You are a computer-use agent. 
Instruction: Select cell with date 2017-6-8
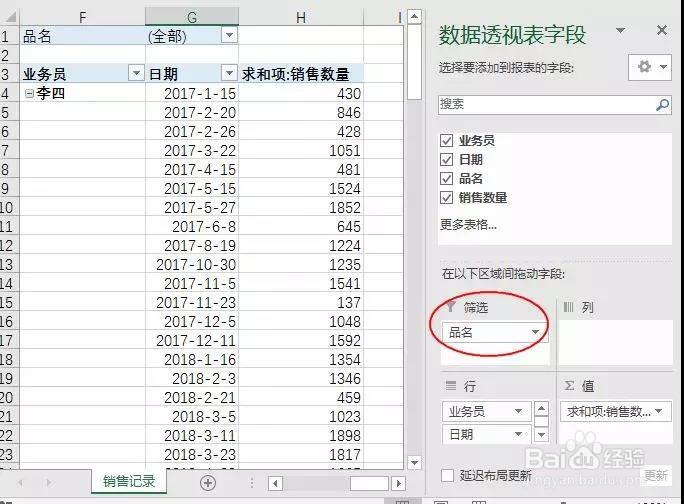click(192, 226)
